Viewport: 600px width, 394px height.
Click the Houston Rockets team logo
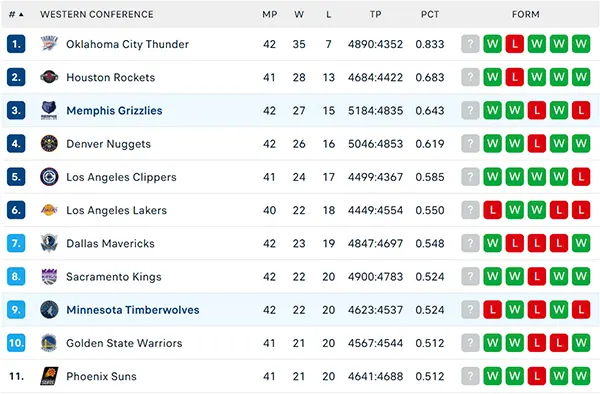coord(49,77)
